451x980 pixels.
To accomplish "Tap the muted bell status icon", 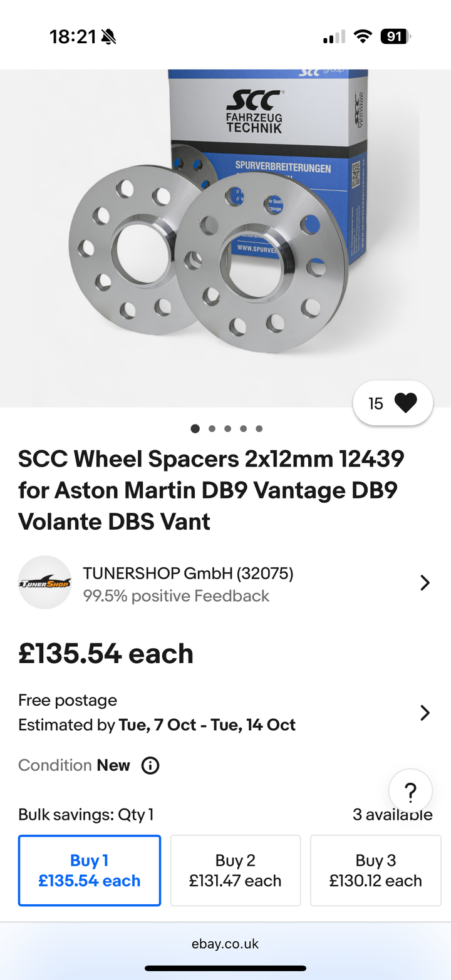I will click(x=108, y=37).
